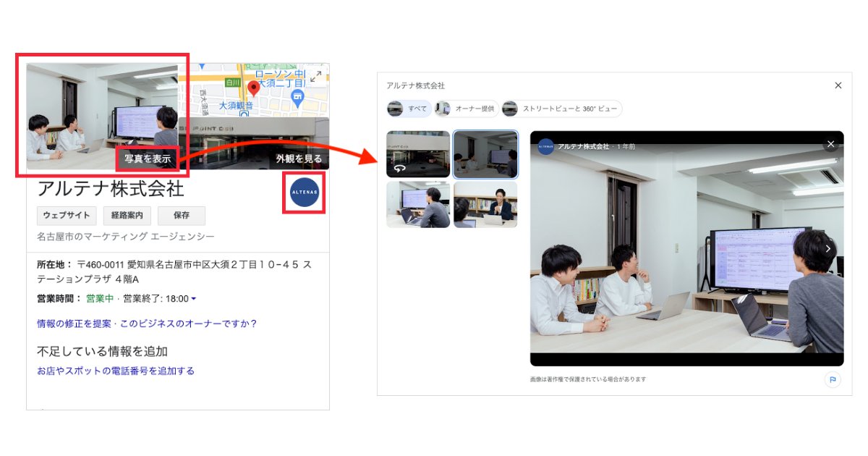Select ストリートビューと 360° ビュー filter tab
This screenshot has height=456, width=868.
[562, 109]
